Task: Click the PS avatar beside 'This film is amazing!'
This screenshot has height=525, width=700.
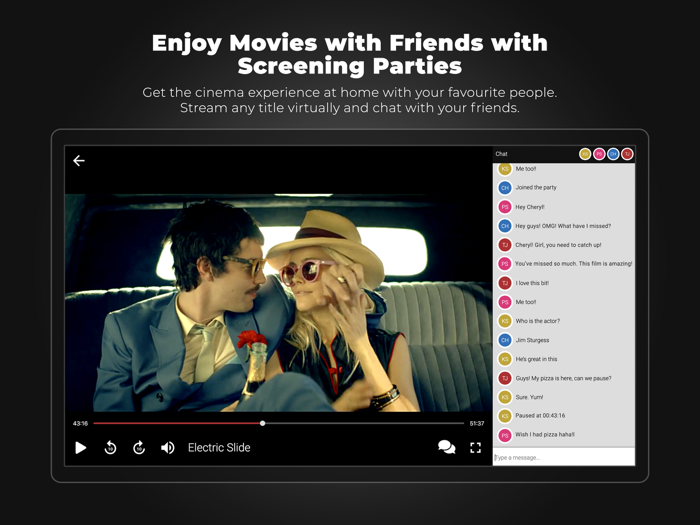Action: tap(505, 264)
